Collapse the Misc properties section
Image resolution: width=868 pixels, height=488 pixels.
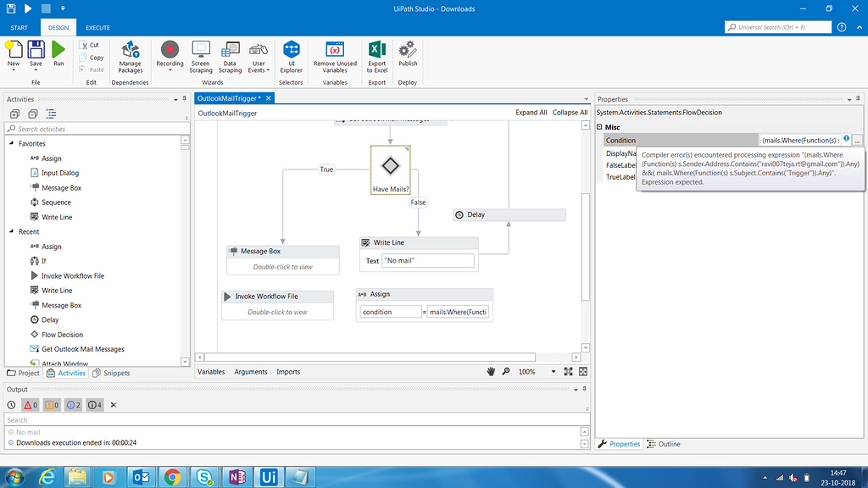600,127
